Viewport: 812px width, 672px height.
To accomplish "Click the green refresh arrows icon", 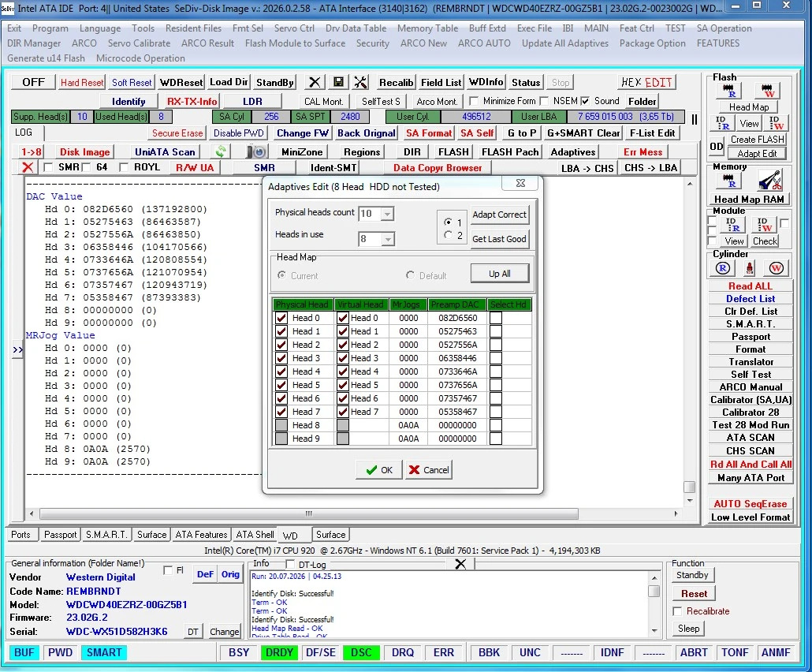I will (x=221, y=151).
